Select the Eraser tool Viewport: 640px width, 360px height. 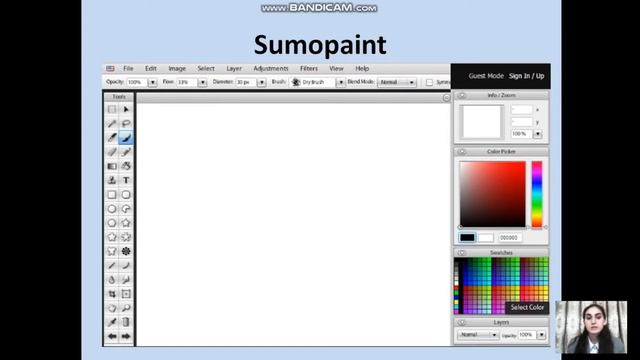[112, 152]
